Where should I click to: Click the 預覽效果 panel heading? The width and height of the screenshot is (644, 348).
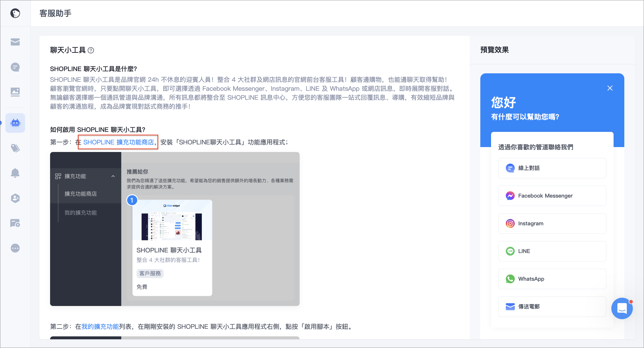pos(494,50)
